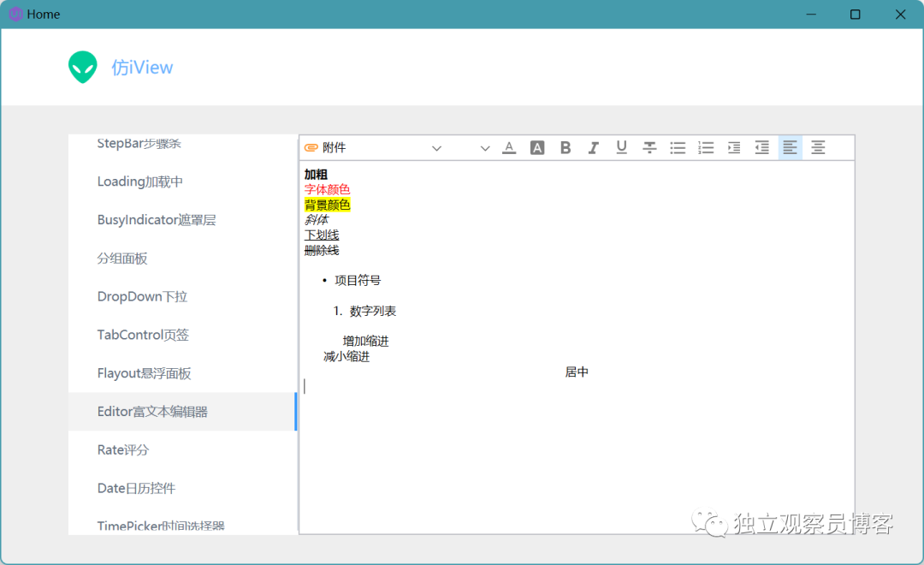Open the font color picker
This screenshot has height=565, width=924.
[509, 147]
